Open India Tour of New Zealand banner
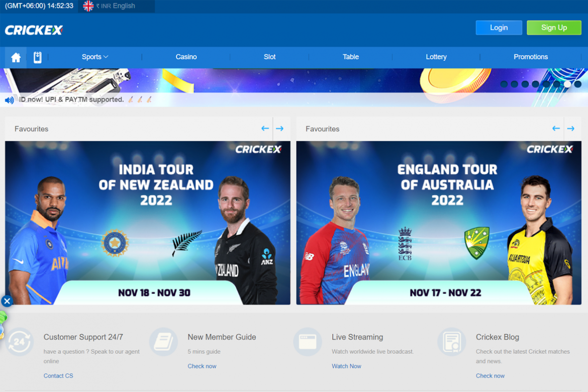The image size is (588, 392). click(x=148, y=223)
